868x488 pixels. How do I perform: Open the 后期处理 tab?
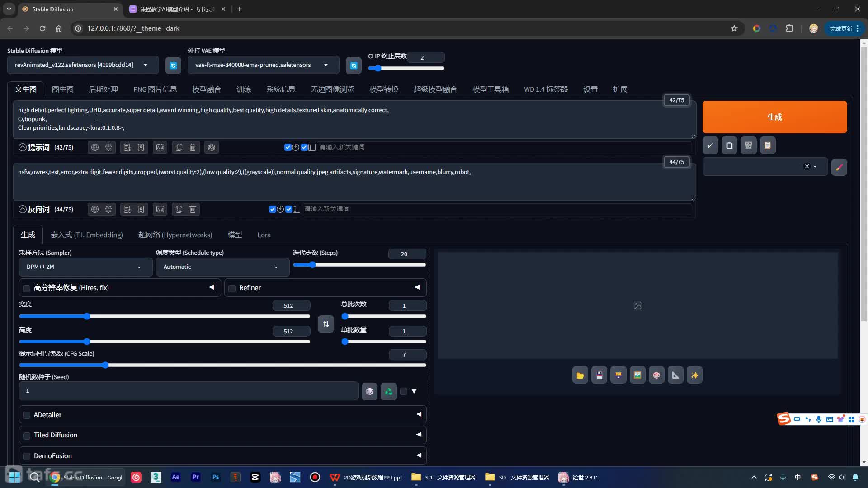(x=103, y=89)
